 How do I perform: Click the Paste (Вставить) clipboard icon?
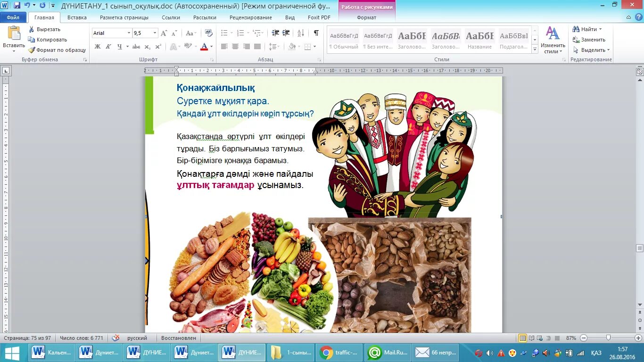[x=14, y=33]
